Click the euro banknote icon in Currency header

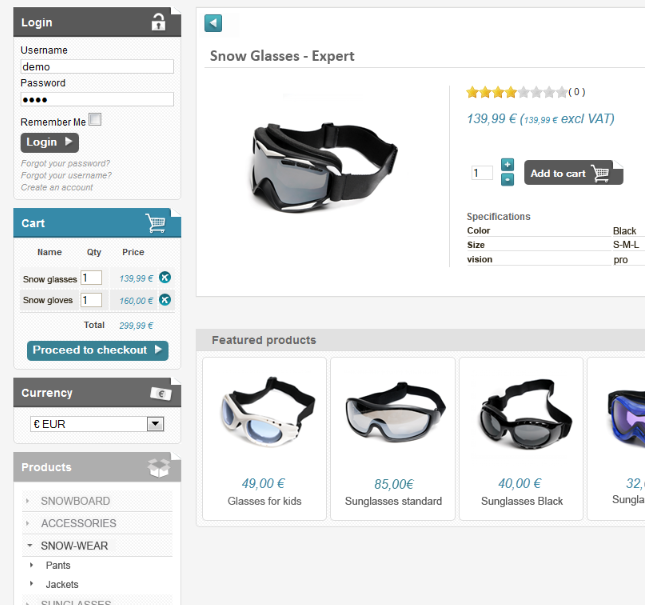tap(161, 394)
